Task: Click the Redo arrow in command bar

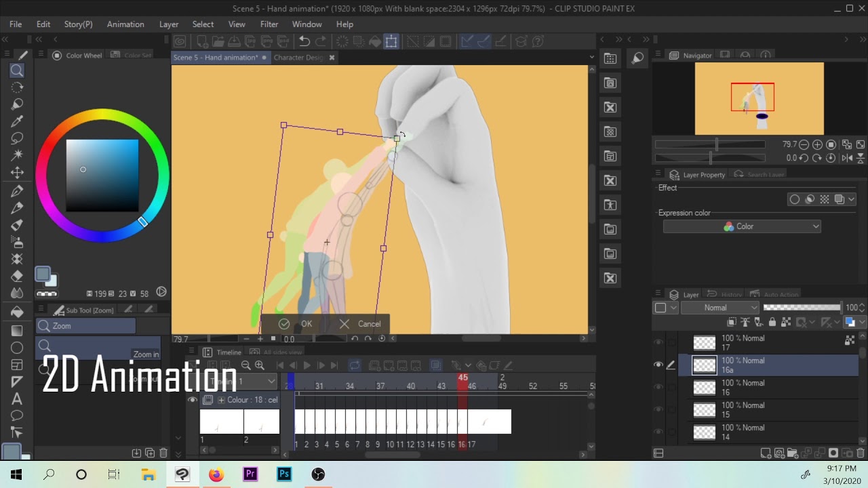Action: pyautogui.click(x=321, y=41)
